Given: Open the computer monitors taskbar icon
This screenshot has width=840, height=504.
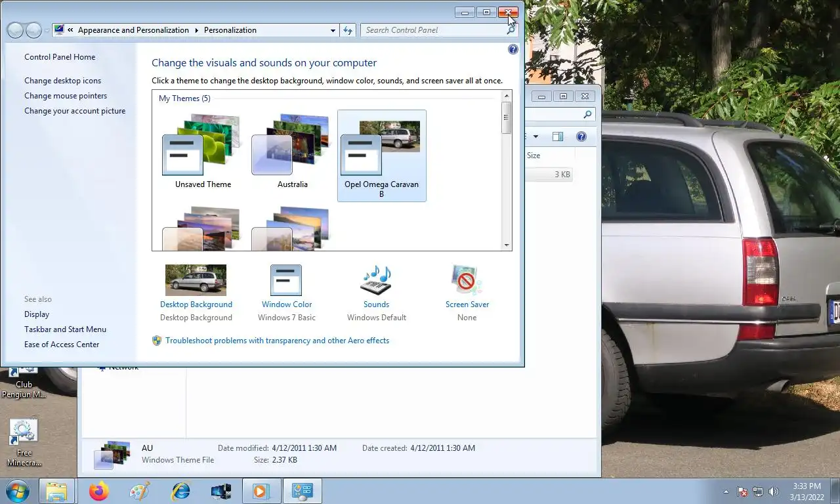Looking at the screenshot, I should (x=221, y=491).
